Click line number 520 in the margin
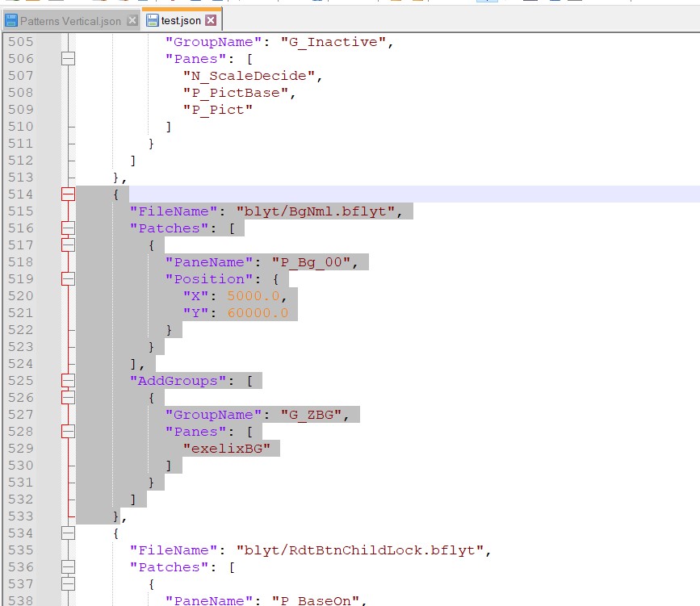The height and width of the screenshot is (606, 700). click(20, 296)
